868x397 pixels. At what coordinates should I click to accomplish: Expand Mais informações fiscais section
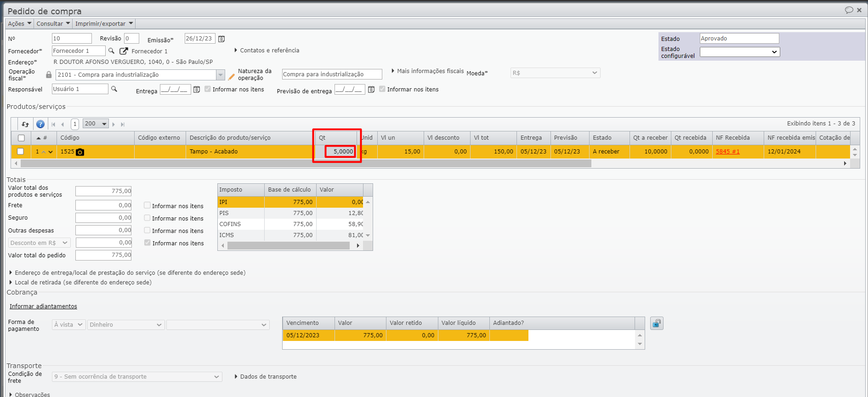427,71
